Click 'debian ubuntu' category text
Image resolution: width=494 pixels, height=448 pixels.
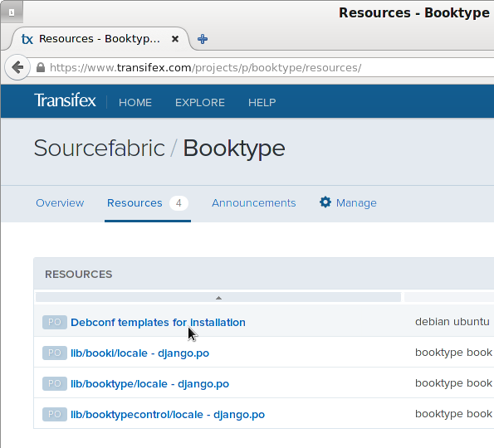tap(452, 321)
